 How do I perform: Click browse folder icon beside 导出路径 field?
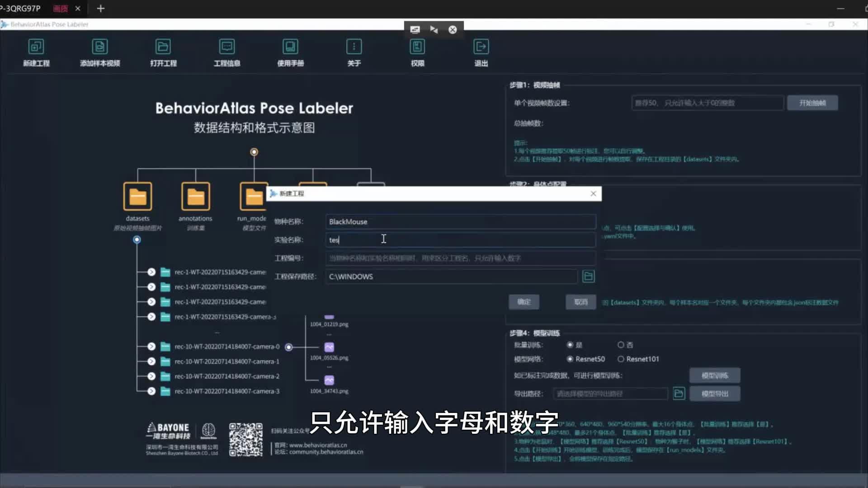[x=679, y=394]
